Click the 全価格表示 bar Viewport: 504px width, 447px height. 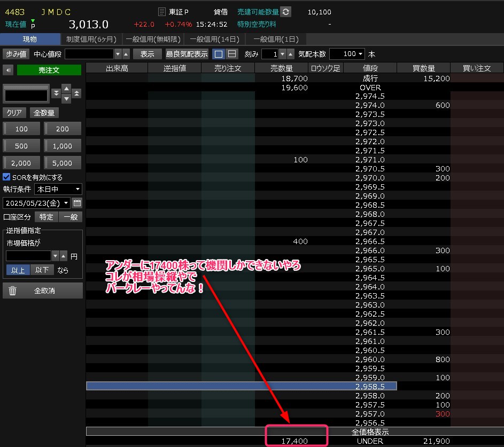294,432
